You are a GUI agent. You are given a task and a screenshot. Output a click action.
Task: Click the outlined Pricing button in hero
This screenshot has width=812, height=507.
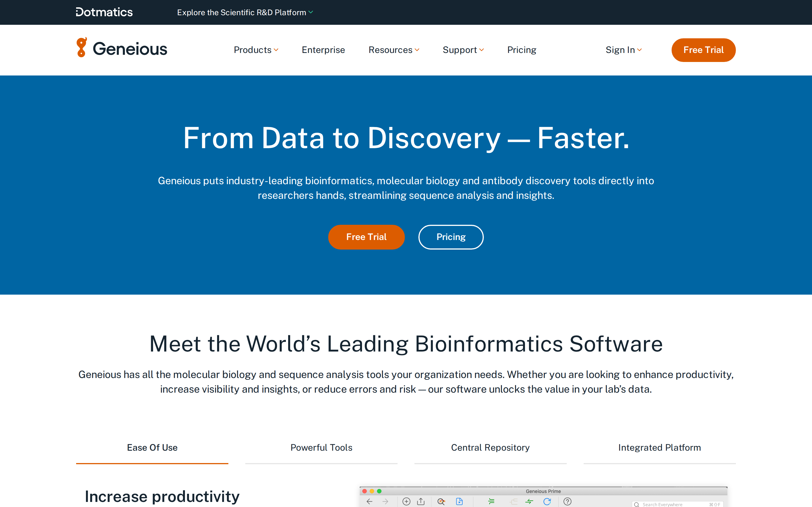[451, 237]
